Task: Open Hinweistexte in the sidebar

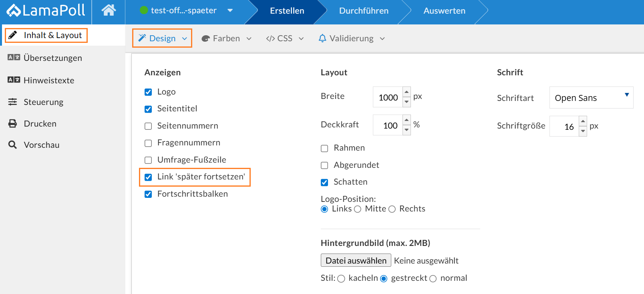Action: pos(49,80)
